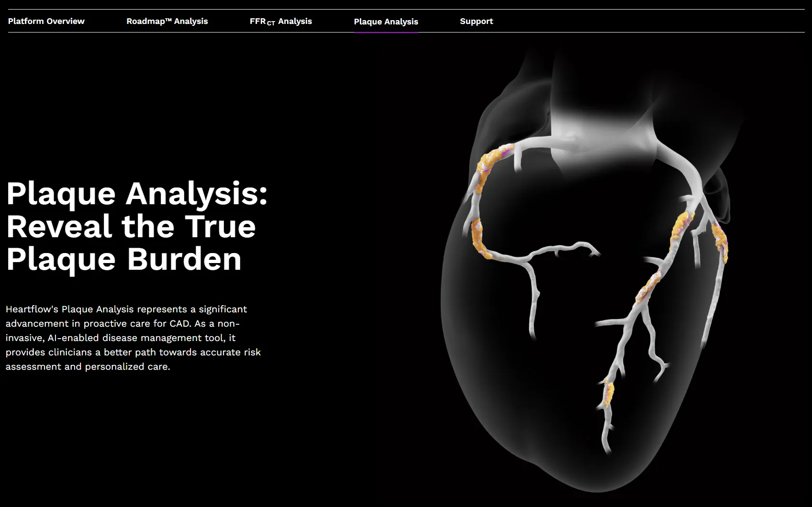The height and width of the screenshot is (507, 812).
Task: Click the purple underline beneath Plaque Analysis tab
Action: 386,32
